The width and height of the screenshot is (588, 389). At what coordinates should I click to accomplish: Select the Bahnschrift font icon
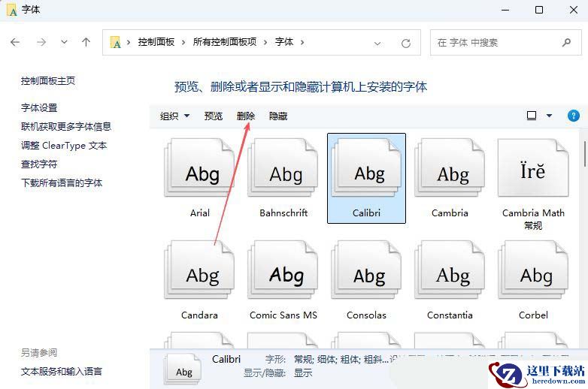(x=283, y=167)
